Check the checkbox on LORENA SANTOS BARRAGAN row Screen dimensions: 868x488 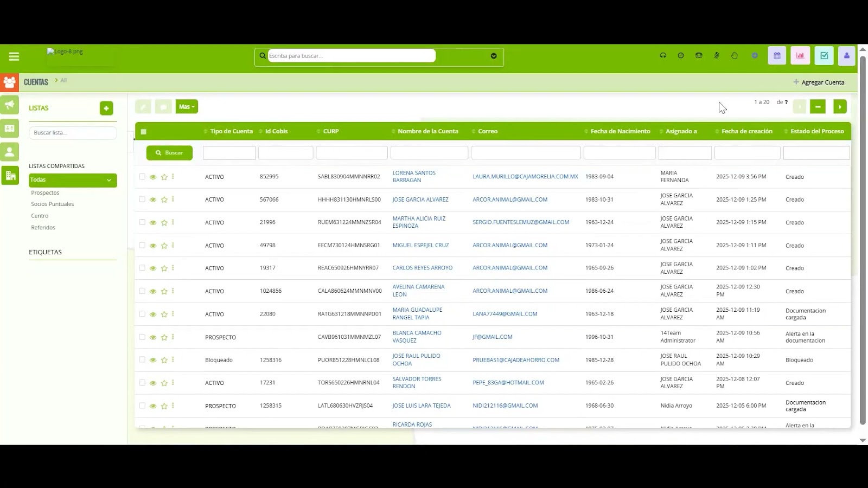pyautogui.click(x=143, y=177)
